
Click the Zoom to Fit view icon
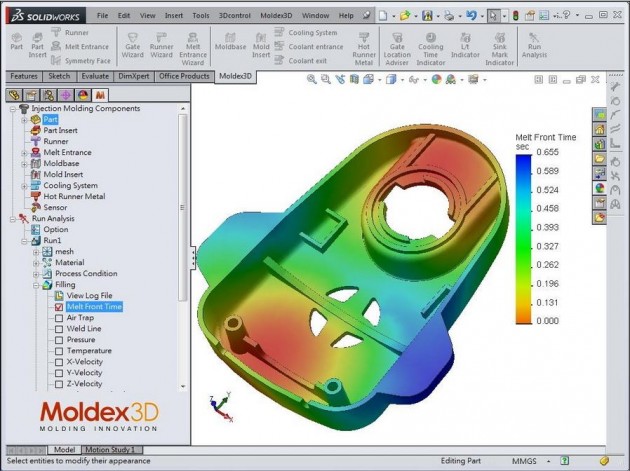[x=311, y=79]
